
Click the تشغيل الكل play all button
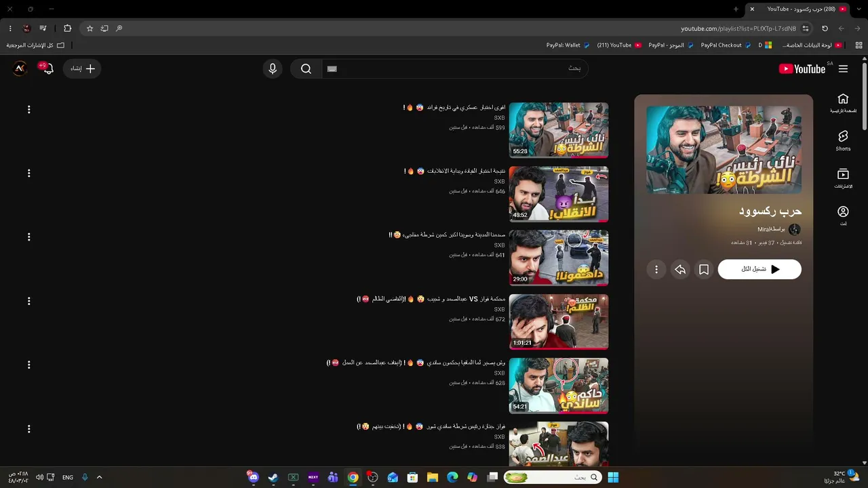click(x=759, y=270)
